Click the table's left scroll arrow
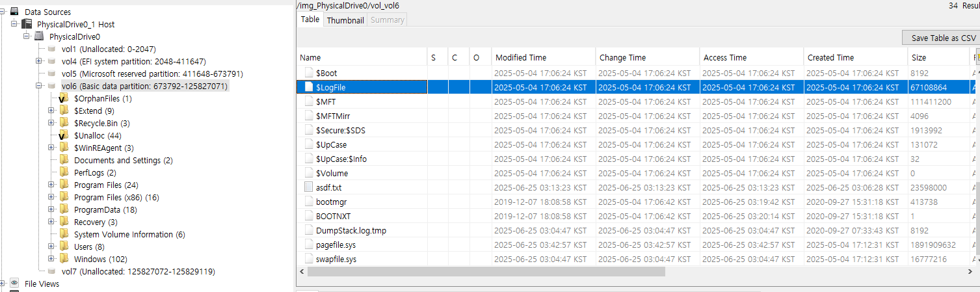Viewport: 980px width, 292px height. click(x=302, y=271)
